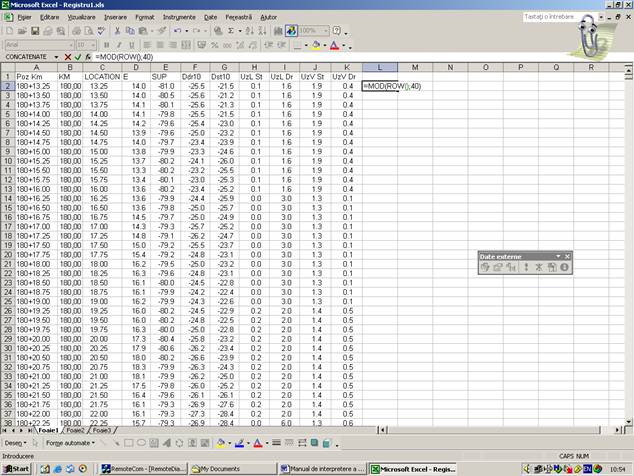Close the Date externe floating toolbar
Screen dimensions: 634x476
[567, 256]
